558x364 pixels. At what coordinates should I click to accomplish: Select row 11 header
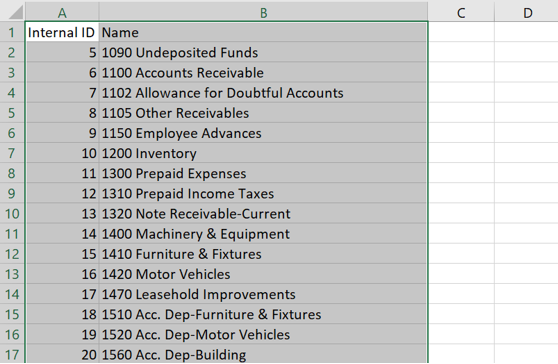point(12,234)
